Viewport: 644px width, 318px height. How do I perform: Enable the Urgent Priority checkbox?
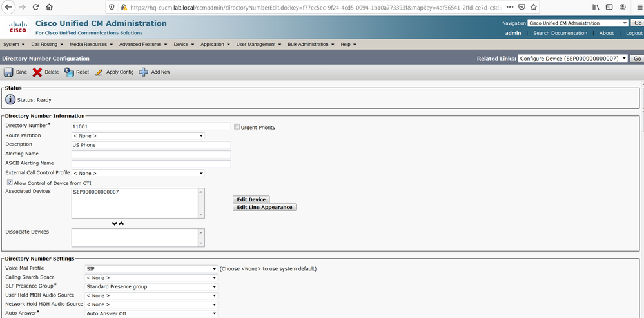click(237, 127)
